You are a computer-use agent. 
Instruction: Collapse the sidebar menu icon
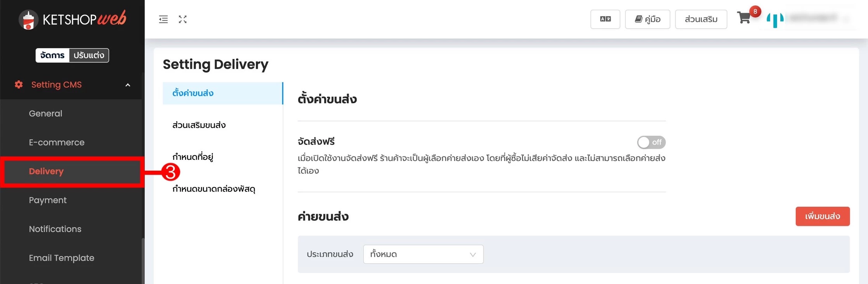point(163,19)
